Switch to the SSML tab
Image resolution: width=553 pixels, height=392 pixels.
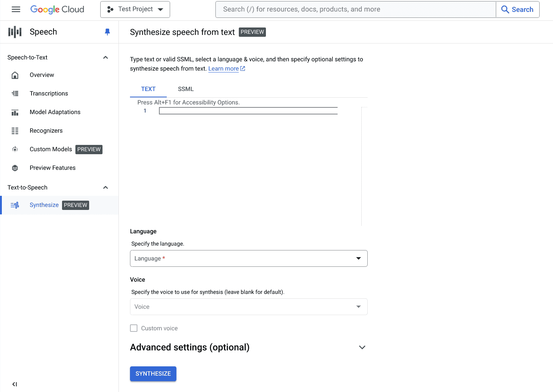click(186, 89)
